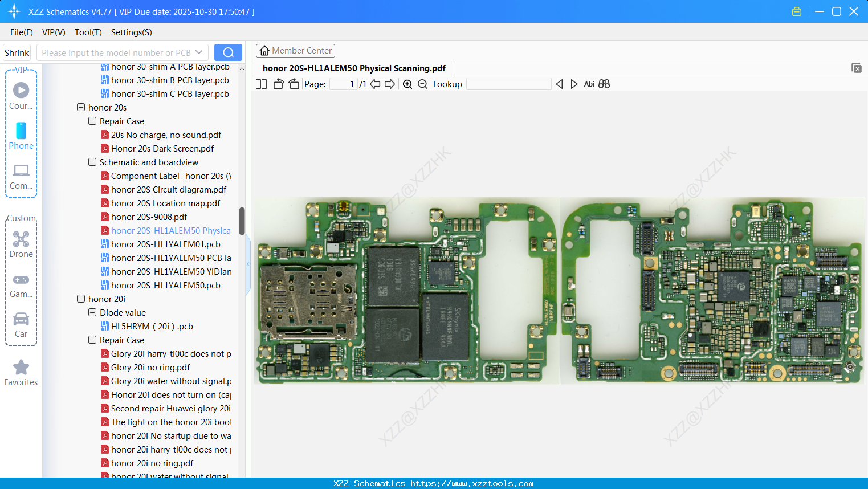
Task: Collapse Repair Case under honor 20i
Action: point(92,340)
